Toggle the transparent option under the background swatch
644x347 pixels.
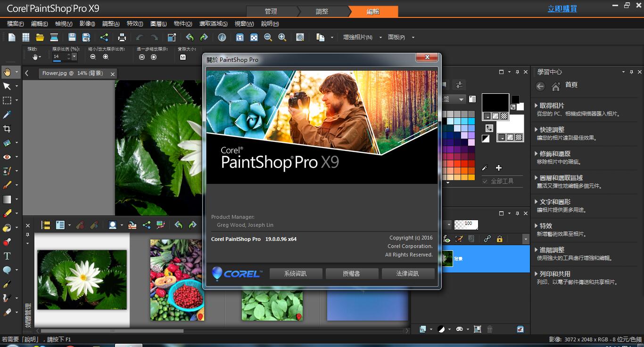point(519,137)
